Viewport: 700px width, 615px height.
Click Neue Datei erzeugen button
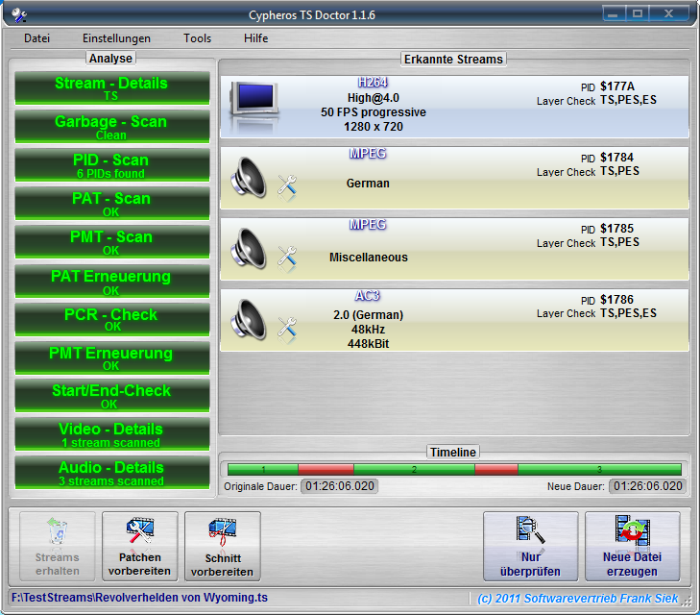click(633, 546)
